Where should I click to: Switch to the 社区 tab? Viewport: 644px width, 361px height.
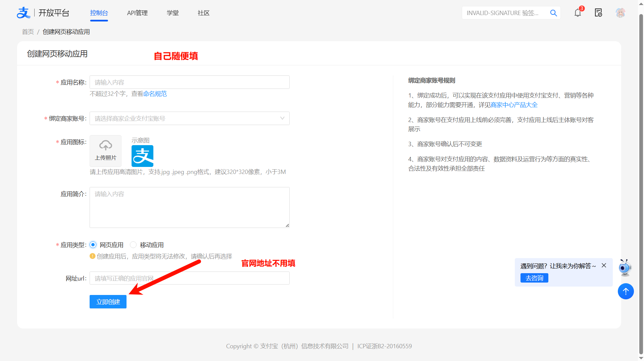pos(203,13)
